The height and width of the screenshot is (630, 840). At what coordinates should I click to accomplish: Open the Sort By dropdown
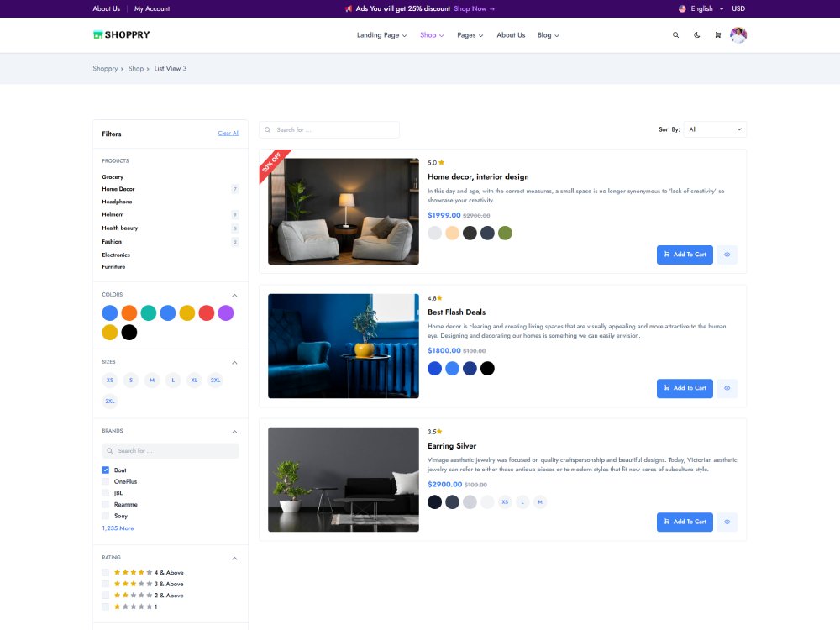point(714,129)
